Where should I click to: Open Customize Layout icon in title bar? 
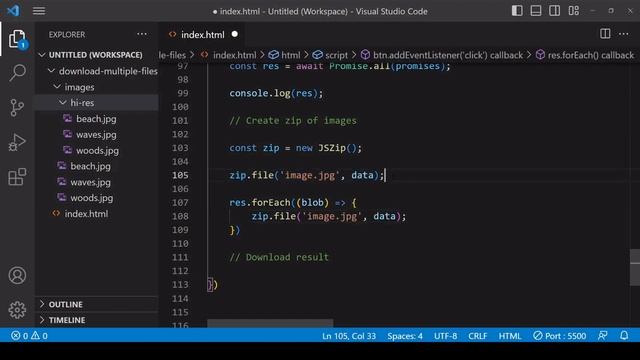pos(574,11)
